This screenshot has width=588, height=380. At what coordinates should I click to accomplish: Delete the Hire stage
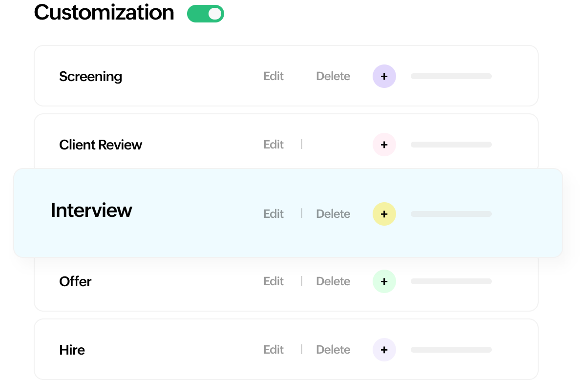click(x=333, y=350)
